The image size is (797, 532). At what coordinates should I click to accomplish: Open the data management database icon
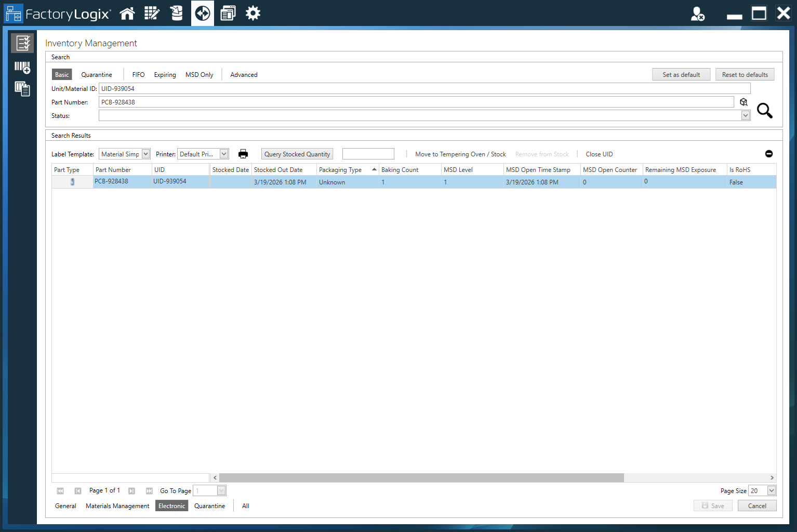click(x=177, y=13)
